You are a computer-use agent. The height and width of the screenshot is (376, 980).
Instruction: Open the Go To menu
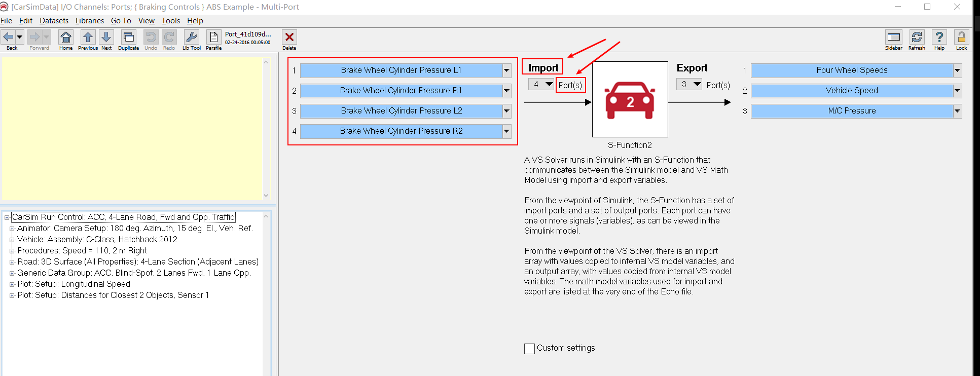pos(121,21)
